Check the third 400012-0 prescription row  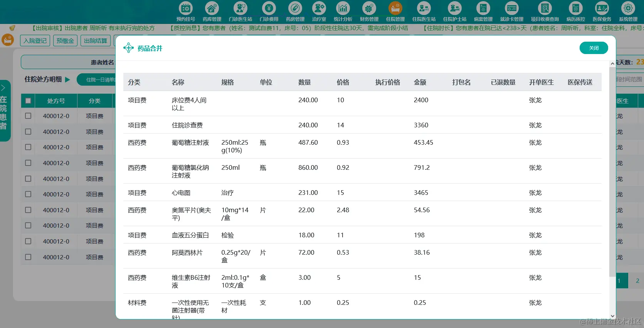click(x=28, y=147)
